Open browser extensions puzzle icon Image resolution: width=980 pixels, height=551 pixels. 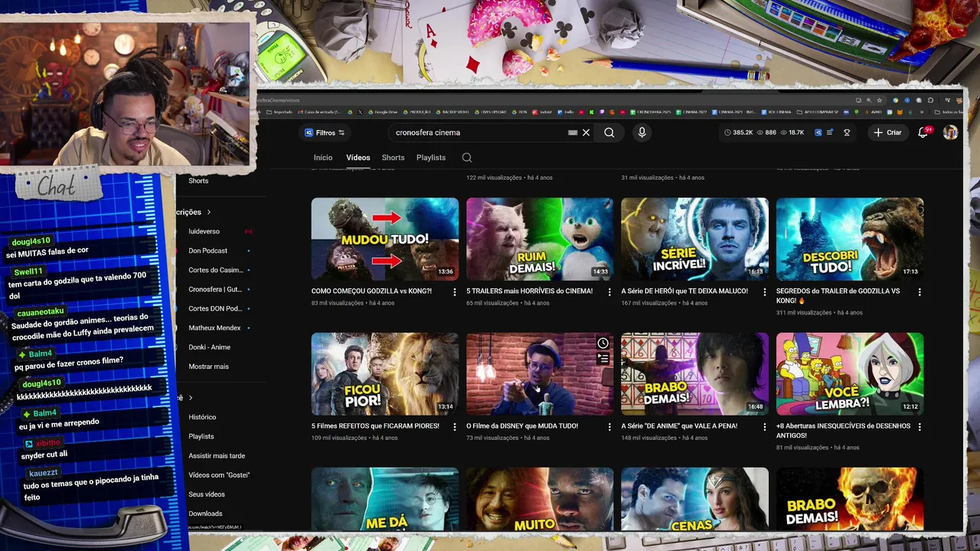click(930, 100)
